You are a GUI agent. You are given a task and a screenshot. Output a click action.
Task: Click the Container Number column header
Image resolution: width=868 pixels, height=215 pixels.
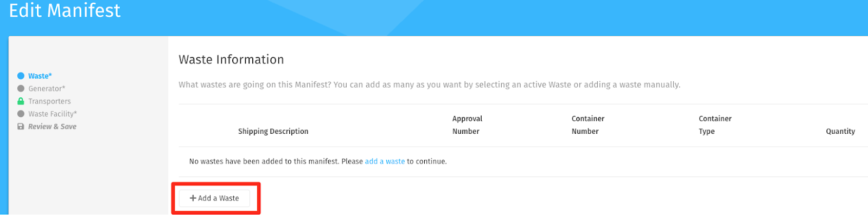(588, 125)
